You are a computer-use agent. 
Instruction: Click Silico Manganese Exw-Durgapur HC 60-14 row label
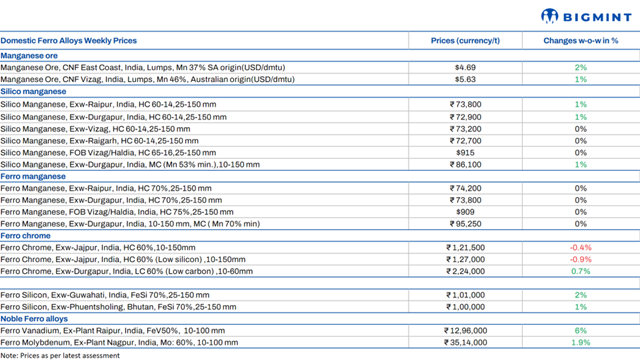[113, 117]
